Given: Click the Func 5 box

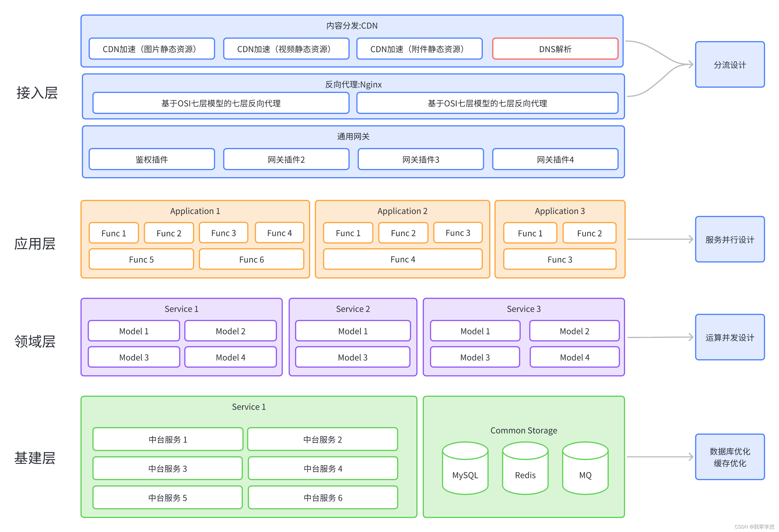Looking at the screenshot, I should (141, 259).
